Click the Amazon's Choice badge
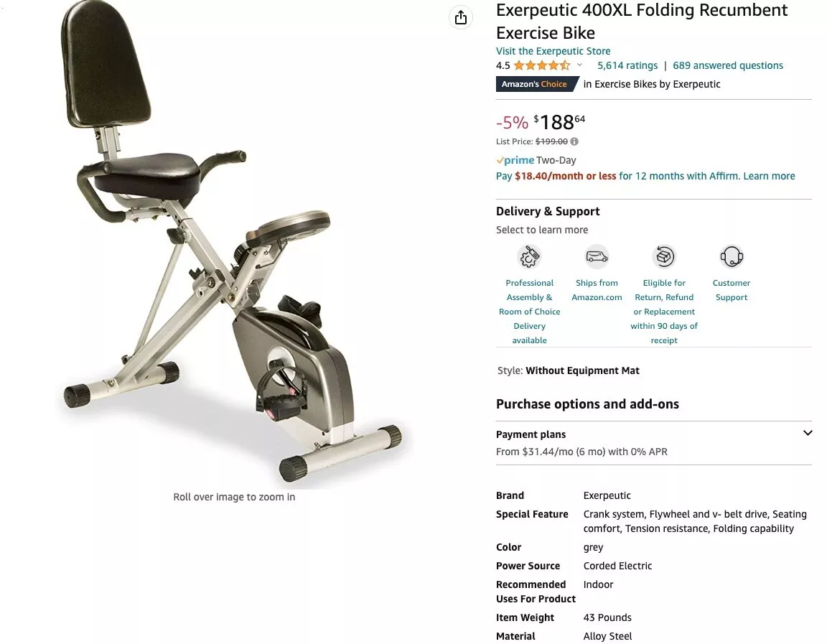827x644 pixels. 536,84
